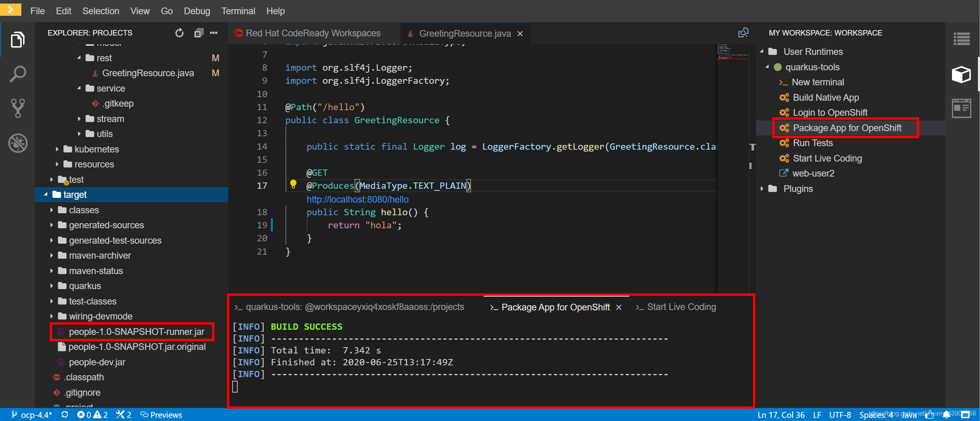The width and height of the screenshot is (980, 421).
Task: Expand the stream folder
Action: (79, 118)
